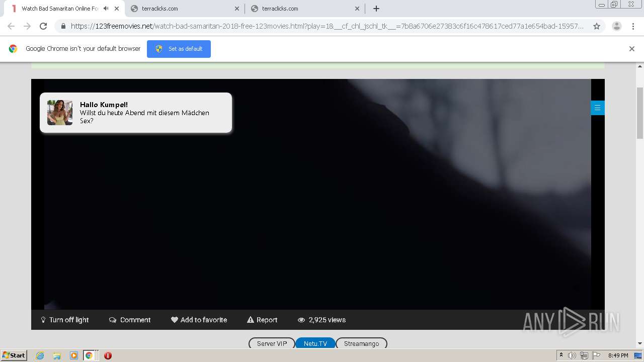Select the Netu.TV server
This screenshot has width=644, height=362.
(315, 343)
